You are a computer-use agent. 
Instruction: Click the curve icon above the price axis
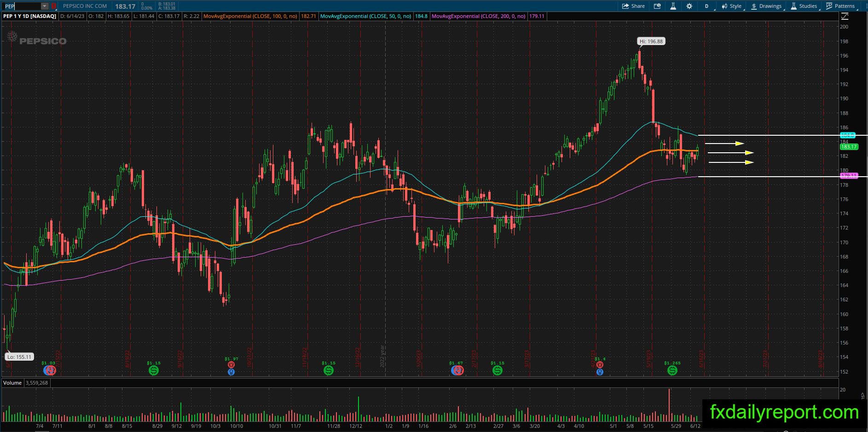[x=845, y=16]
